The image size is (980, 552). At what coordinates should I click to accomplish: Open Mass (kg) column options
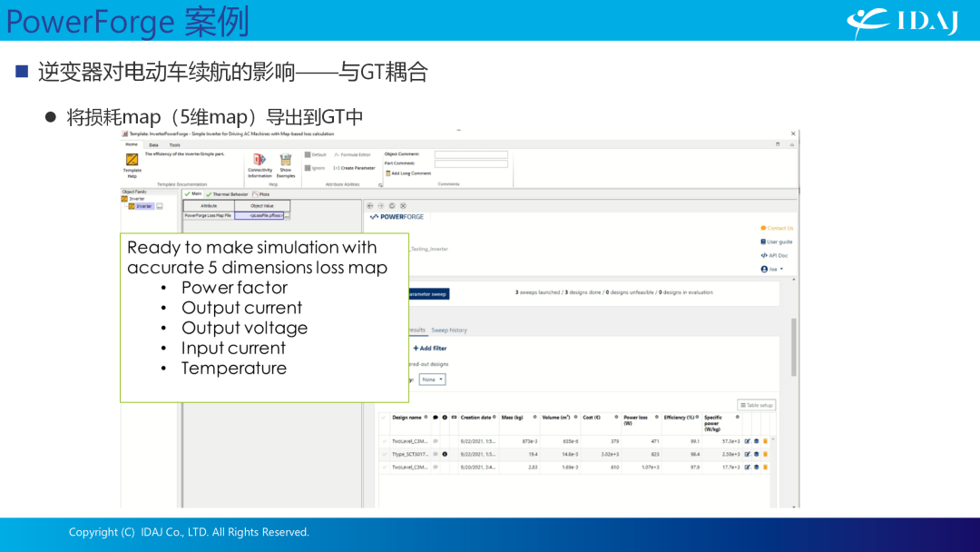535,418
